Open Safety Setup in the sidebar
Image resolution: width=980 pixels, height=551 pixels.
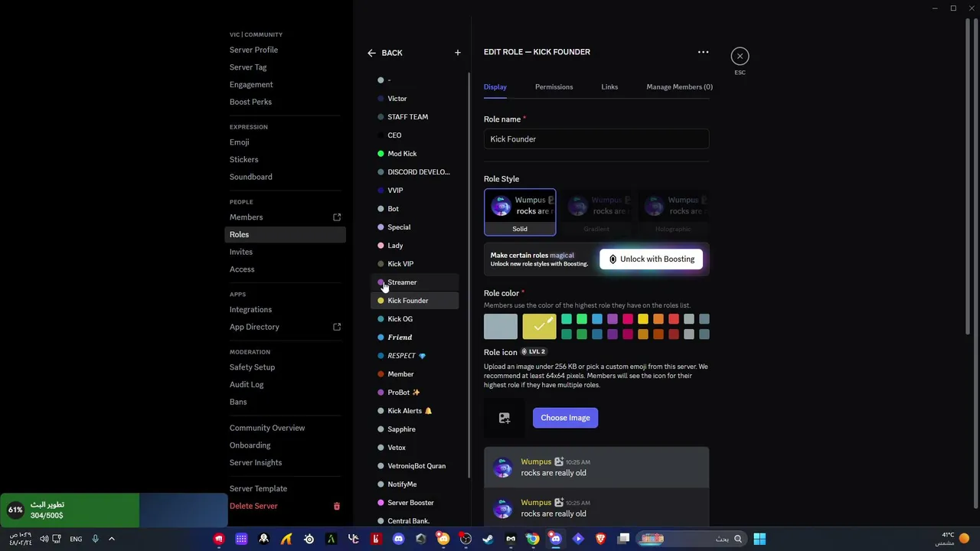[x=252, y=367]
